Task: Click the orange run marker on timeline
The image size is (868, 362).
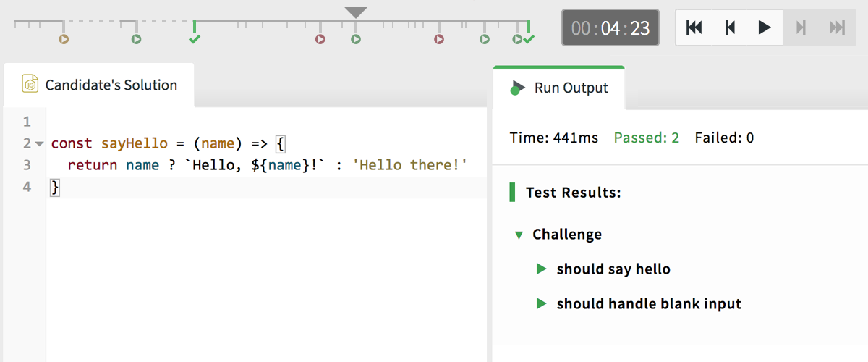Action: 64,39
